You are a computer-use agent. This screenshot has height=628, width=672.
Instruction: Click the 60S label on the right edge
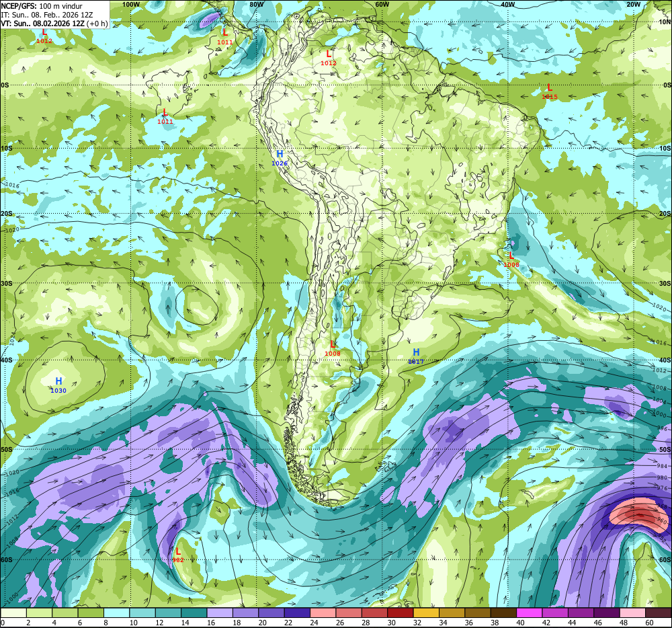click(665, 560)
